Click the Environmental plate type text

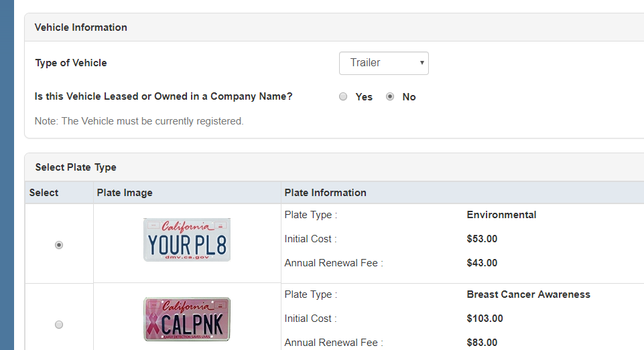click(x=501, y=215)
